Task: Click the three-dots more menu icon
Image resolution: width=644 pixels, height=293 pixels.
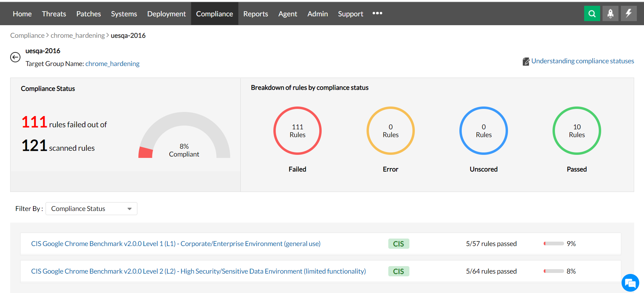Action: (377, 13)
